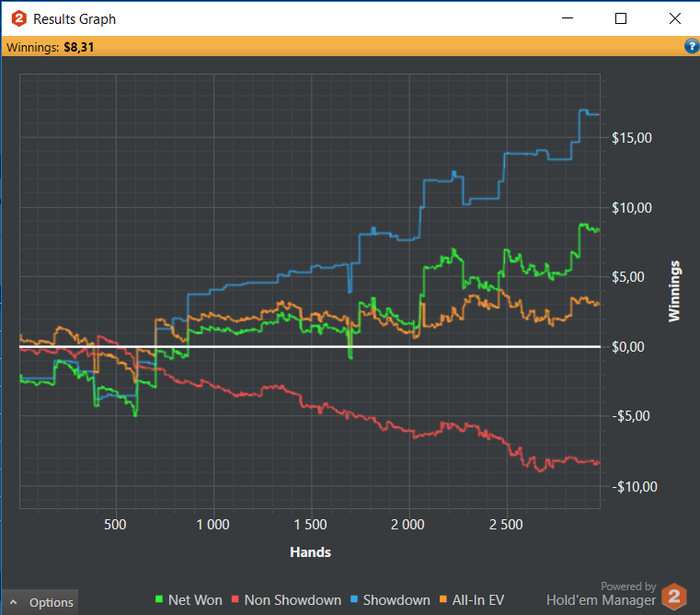This screenshot has width=700, height=615.
Task: Click the Net Won legend label
Action: tap(195, 600)
